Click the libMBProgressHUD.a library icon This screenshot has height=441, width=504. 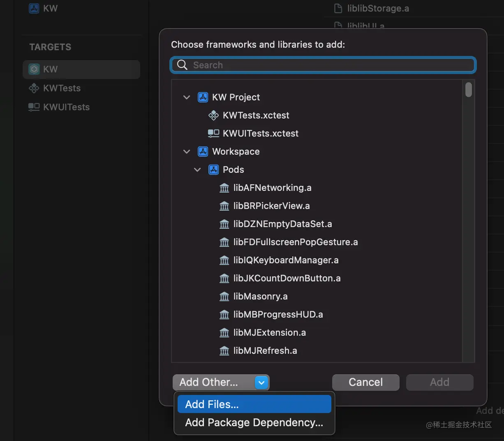pos(224,315)
